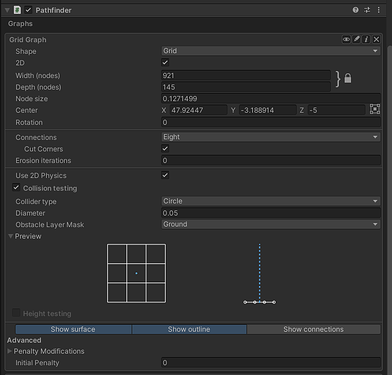The height and width of the screenshot is (375, 392).
Task: Disable Collision testing checkbox
Action: click(x=16, y=187)
